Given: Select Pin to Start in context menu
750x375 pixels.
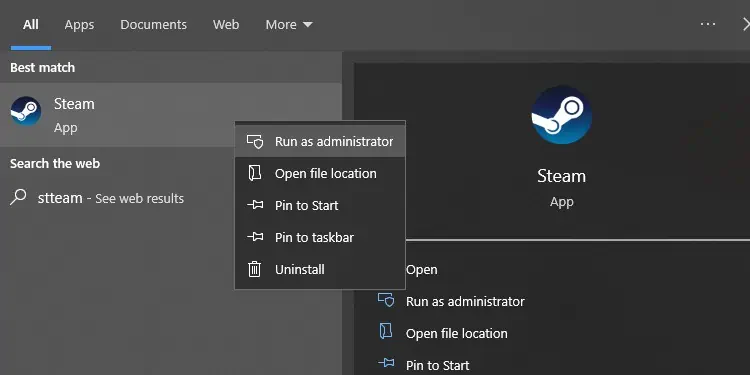Looking at the screenshot, I should click(320, 205).
